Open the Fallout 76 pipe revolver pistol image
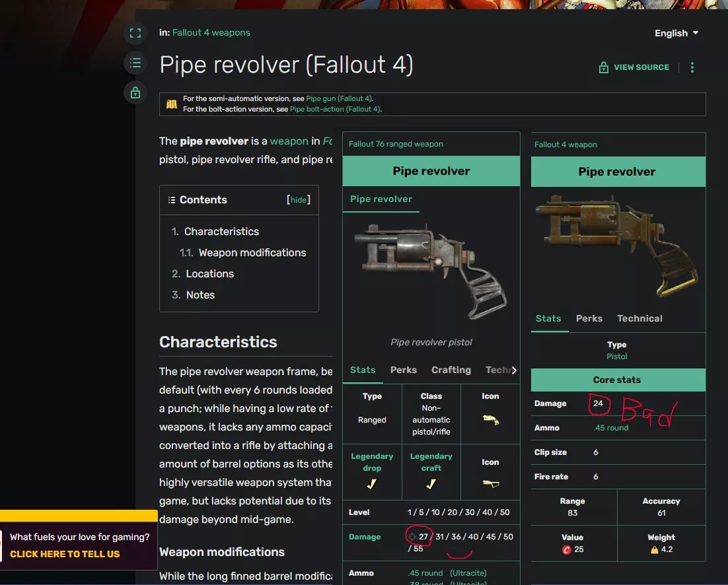The image size is (728, 585). click(431, 273)
